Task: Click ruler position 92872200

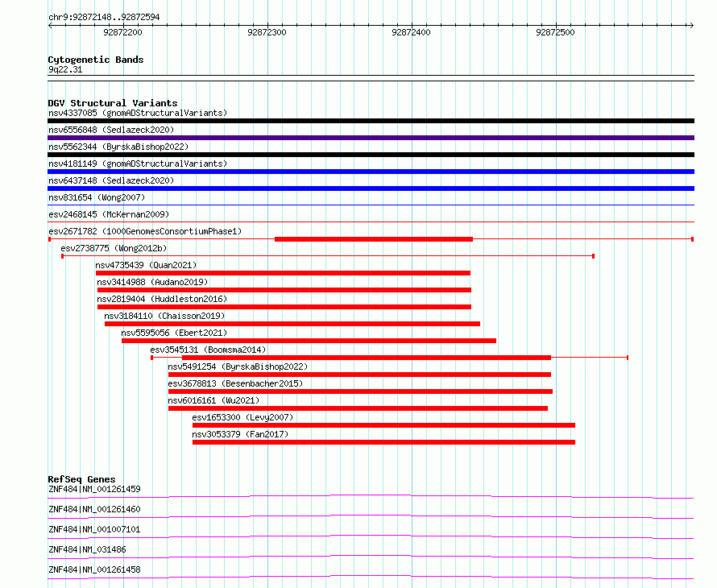Action: coord(122,32)
